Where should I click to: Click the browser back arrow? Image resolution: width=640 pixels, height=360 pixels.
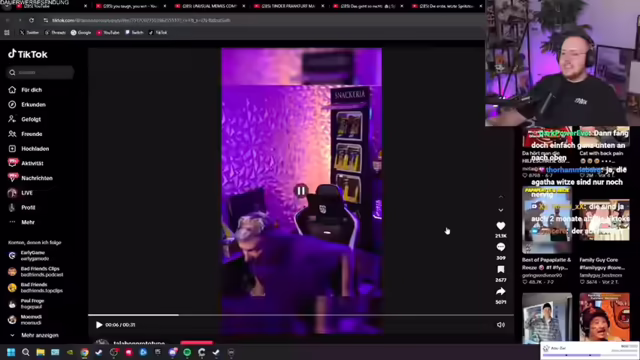click(7, 20)
